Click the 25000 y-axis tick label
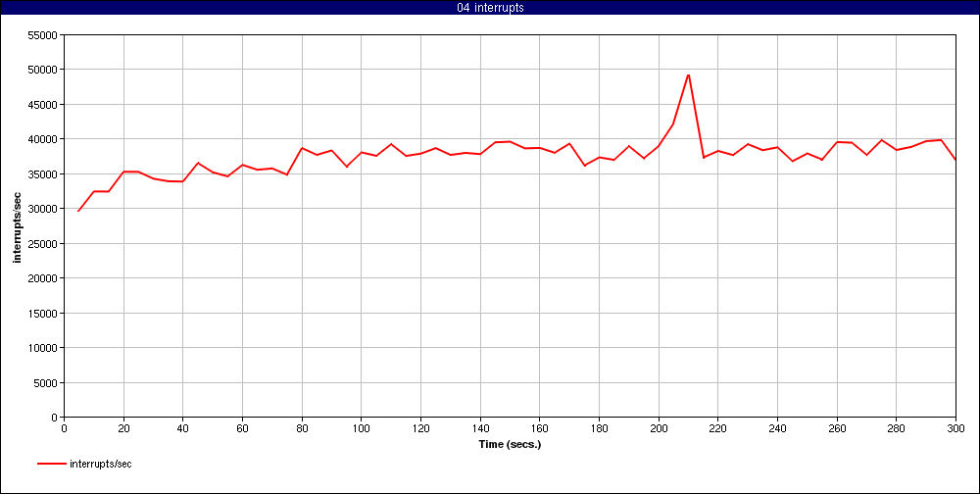 [x=44, y=243]
